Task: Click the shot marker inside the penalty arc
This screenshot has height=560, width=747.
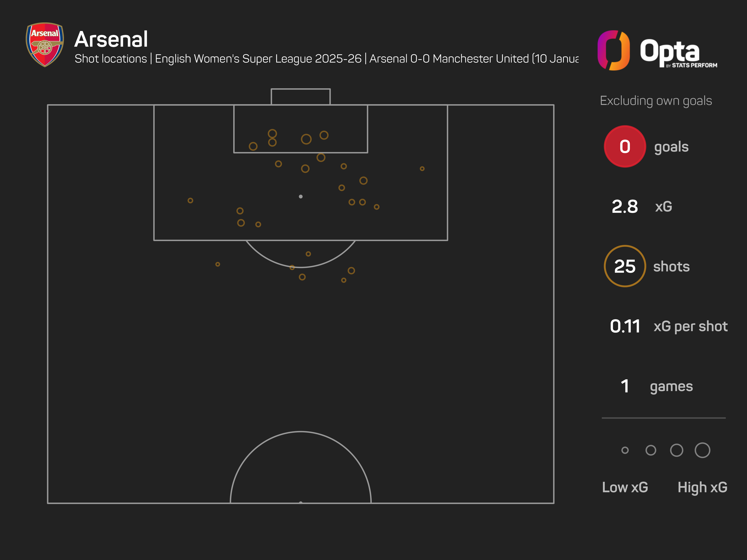Action: (308, 254)
